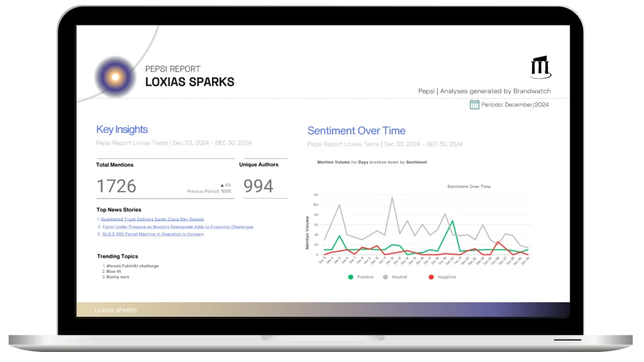The width and height of the screenshot is (644, 362).
Task: Toggle the gray Neutral legend dot
Action: coord(385,277)
